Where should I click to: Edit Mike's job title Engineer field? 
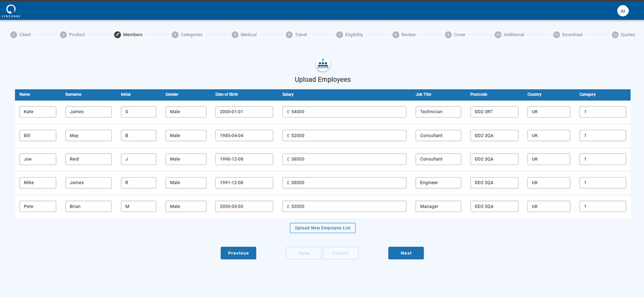438,183
